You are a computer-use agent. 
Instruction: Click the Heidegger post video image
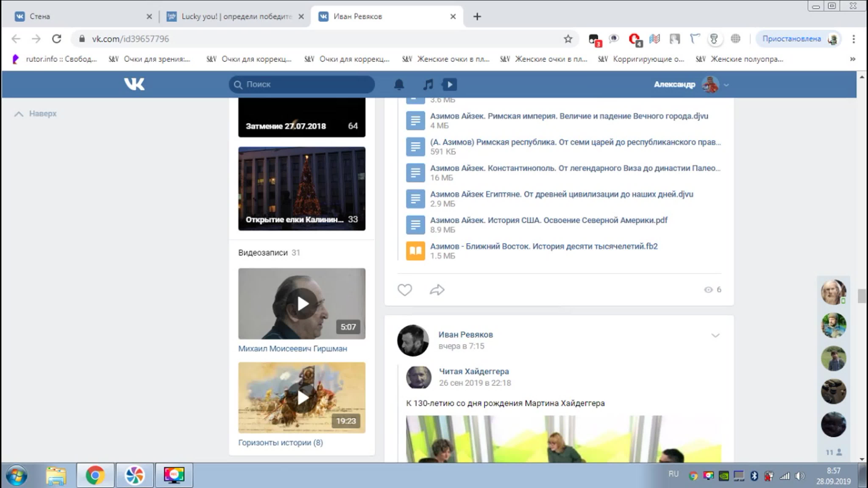(x=563, y=439)
